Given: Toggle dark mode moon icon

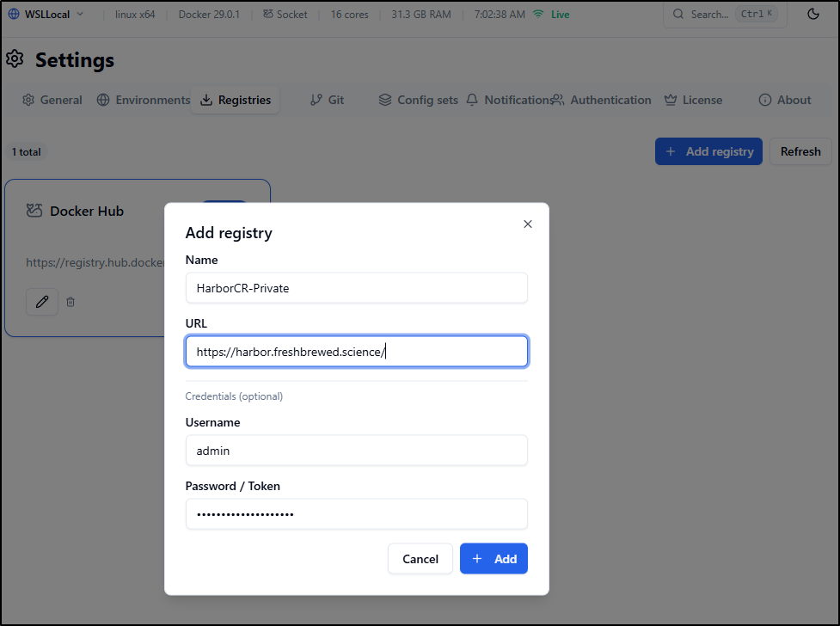Looking at the screenshot, I should click(813, 14).
